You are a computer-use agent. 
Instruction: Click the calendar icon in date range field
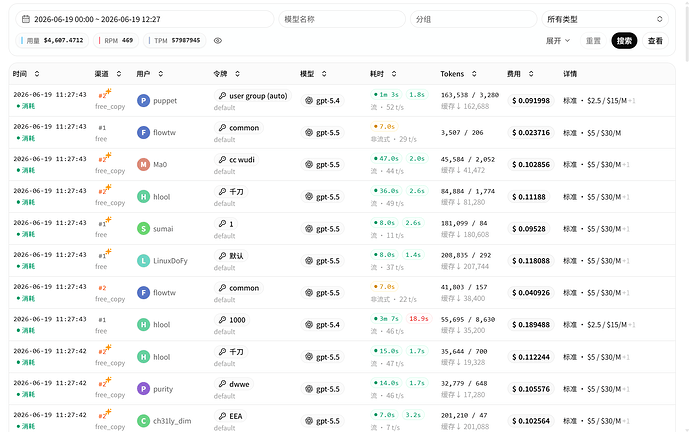26,19
